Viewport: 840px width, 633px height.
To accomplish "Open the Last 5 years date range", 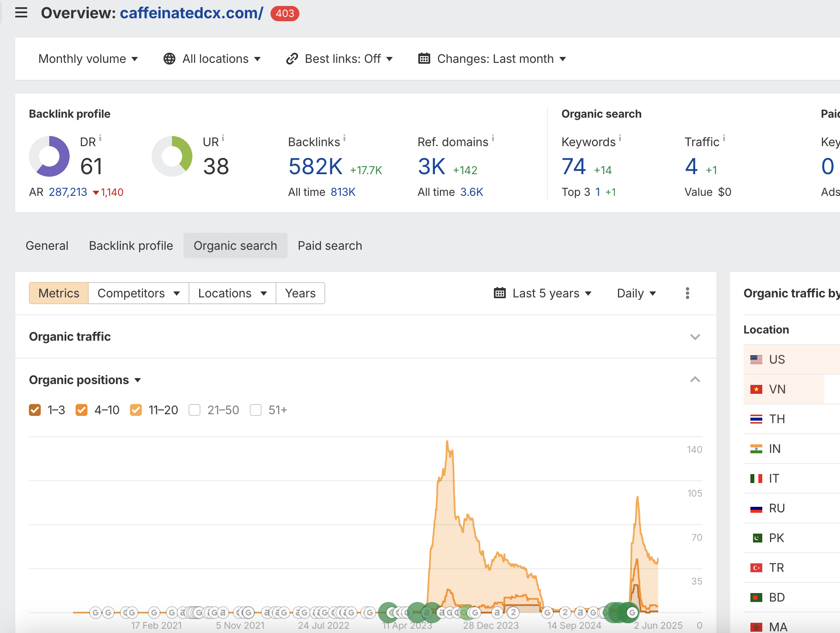I will click(x=543, y=293).
